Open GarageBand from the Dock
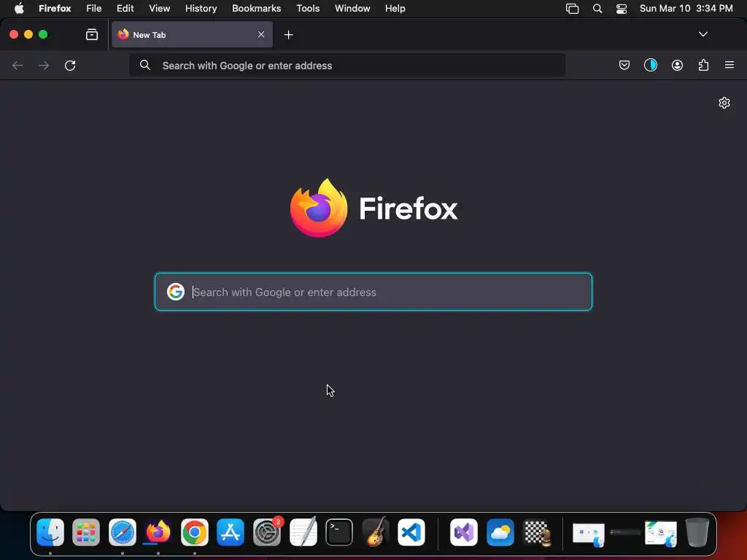The image size is (747, 560). [376, 532]
